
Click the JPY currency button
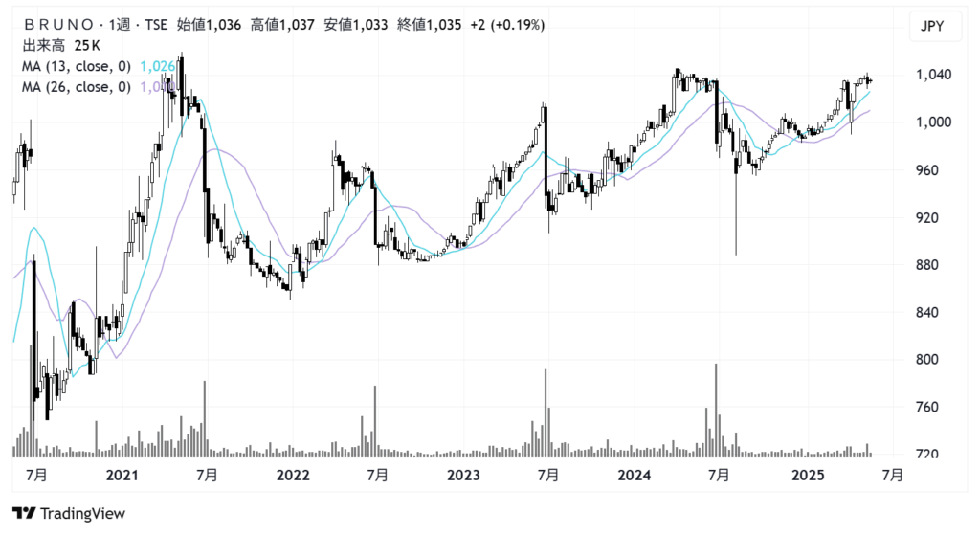(x=935, y=26)
